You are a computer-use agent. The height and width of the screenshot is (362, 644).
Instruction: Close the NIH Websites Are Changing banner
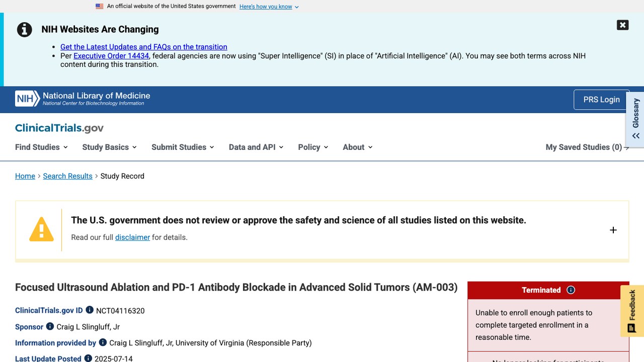click(x=622, y=25)
